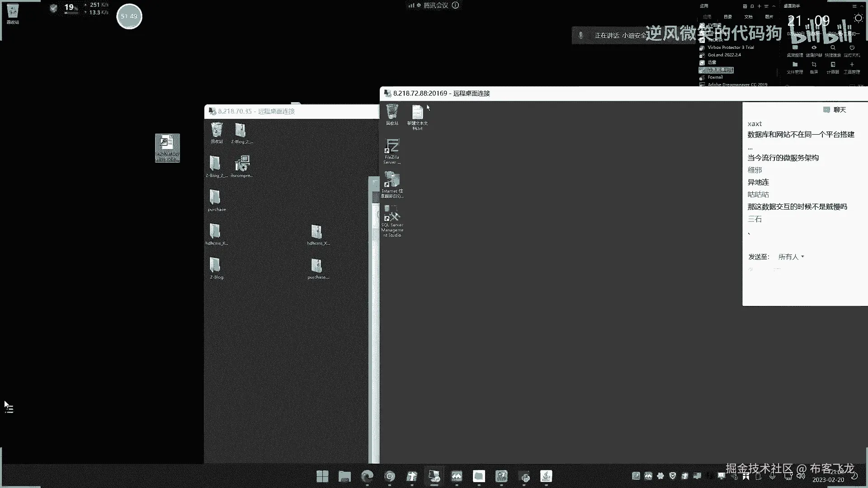Toggle volume icon in system tray
Image resolution: width=868 pixels, height=488 pixels.
(801, 476)
